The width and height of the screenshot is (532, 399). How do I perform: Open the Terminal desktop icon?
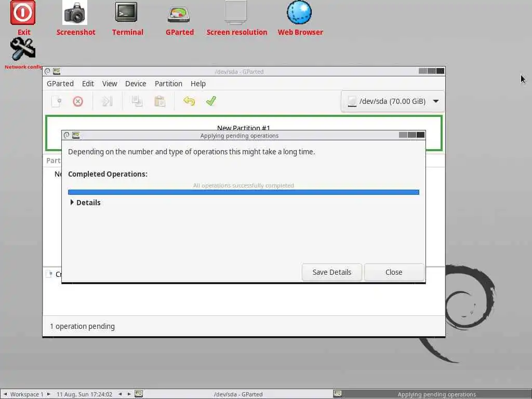[126, 14]
